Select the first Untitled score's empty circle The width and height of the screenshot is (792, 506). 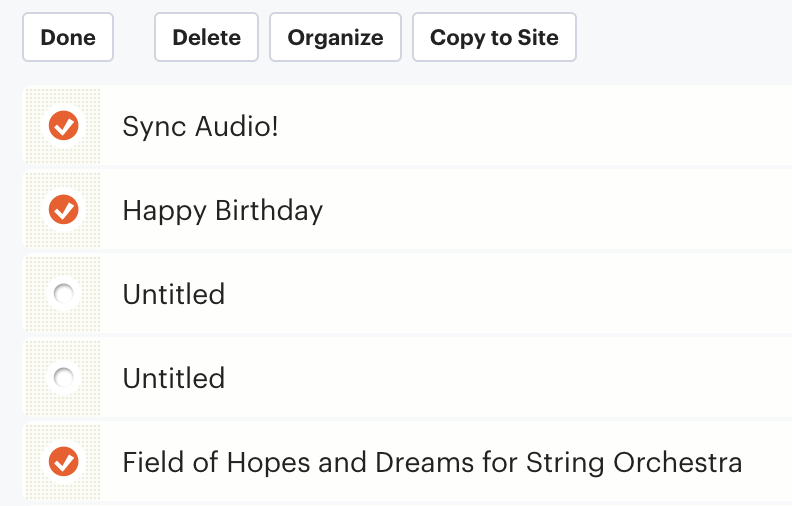64,293
